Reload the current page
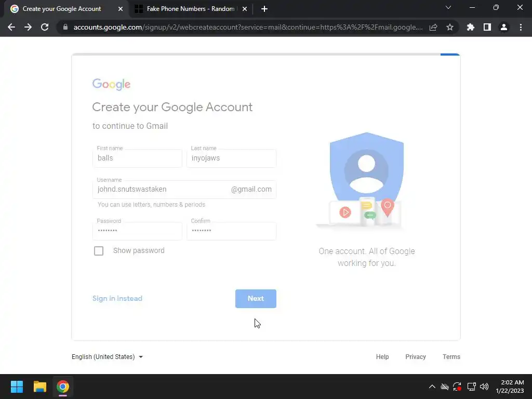 (45, 27)
